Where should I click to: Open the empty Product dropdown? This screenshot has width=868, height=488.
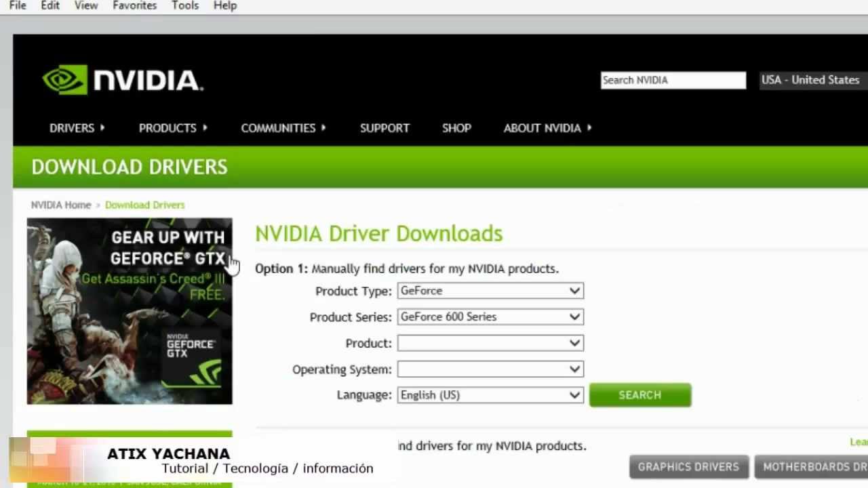click(x=490, y=343)
